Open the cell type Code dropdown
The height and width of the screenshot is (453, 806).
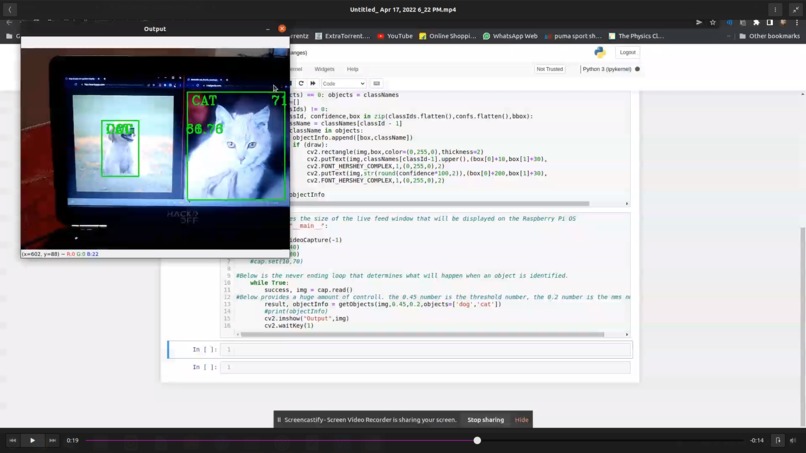[x=343, y=83]
